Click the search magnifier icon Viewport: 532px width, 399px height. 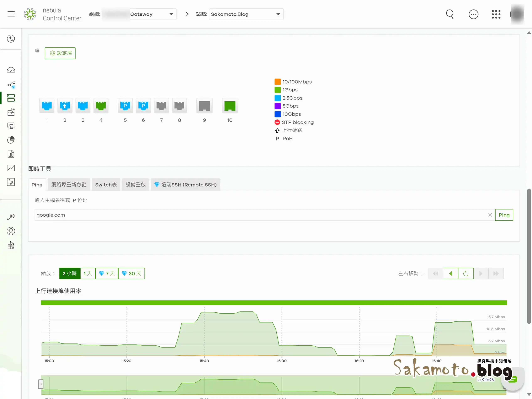450,14
